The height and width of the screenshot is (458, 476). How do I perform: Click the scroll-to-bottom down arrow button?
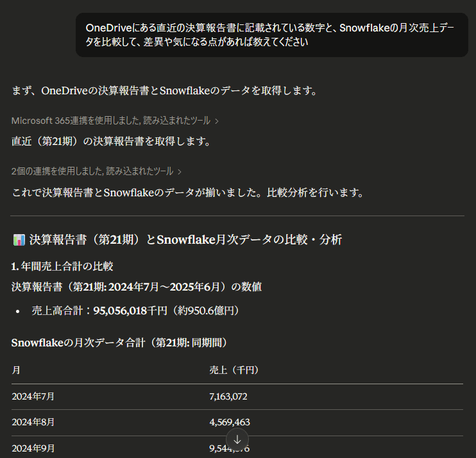coord(237,440)
